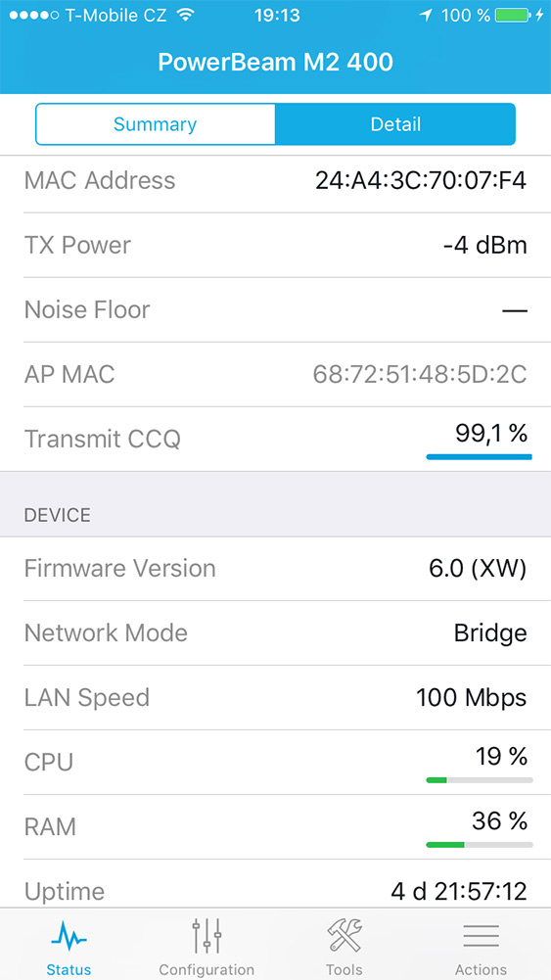Select the TX Power row
Image resolution: width=551 pixels, height=980 pixels.
(x=276, y=245)
